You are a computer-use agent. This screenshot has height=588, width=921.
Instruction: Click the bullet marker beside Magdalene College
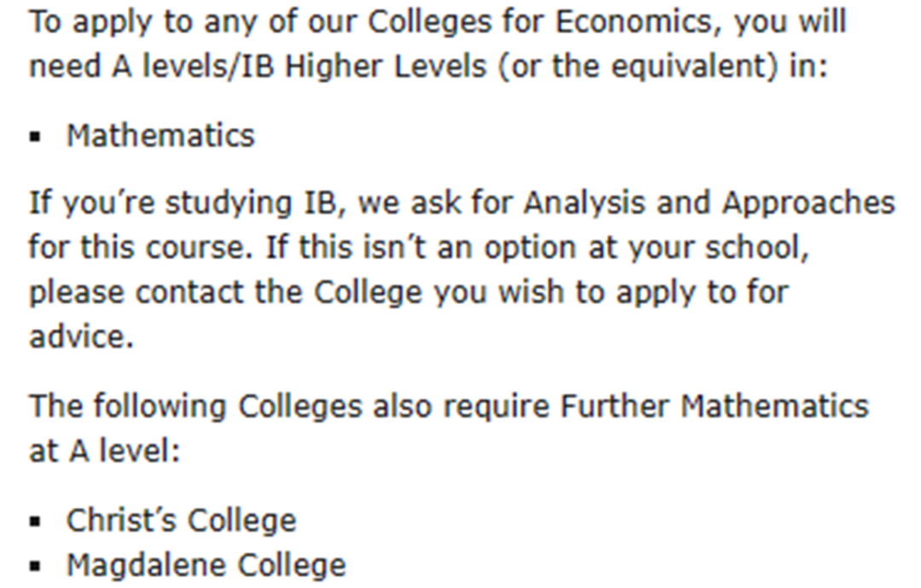coord(36,567)
